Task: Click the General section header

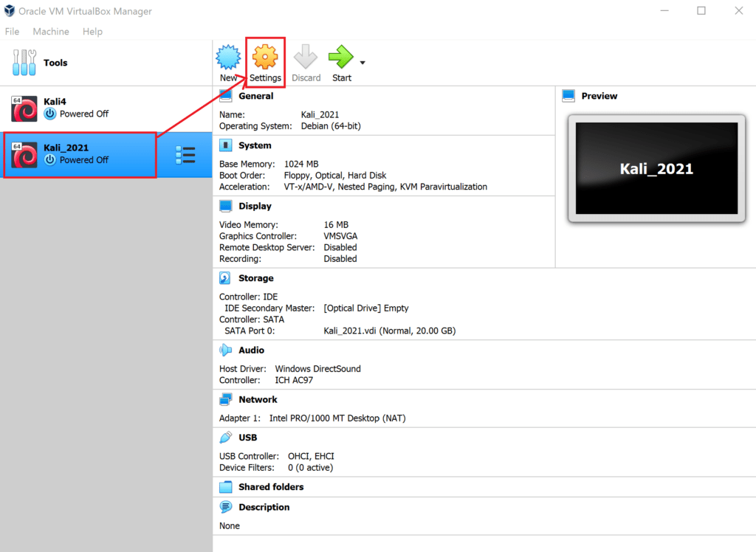Action: click(255, 96)
